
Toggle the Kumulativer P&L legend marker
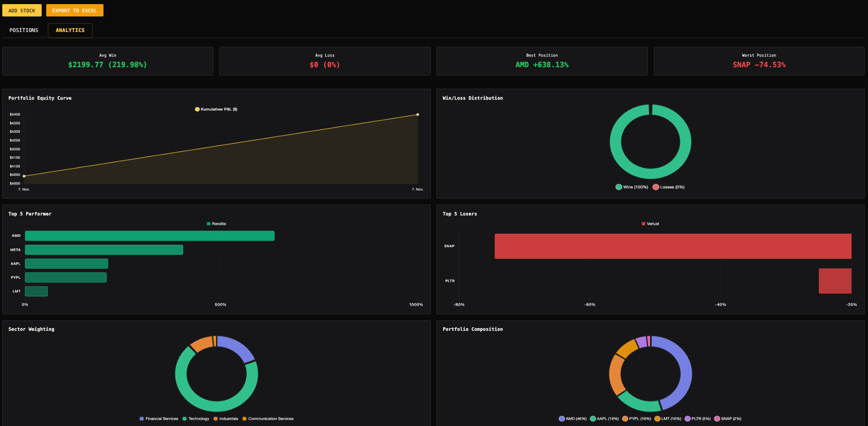[x=197, y=109]
